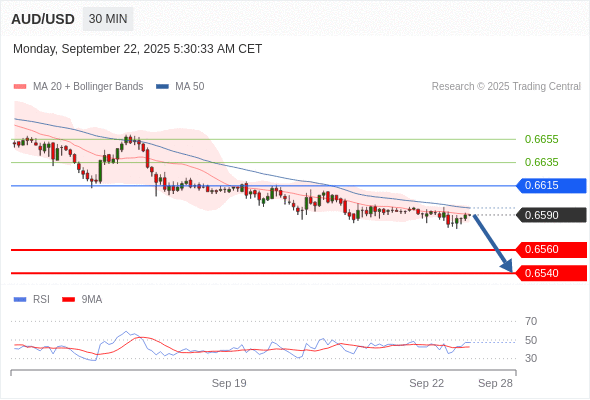590x400 pixels.
Task: Click the blue RSI legend swatch
Action: tap(20, 300)
